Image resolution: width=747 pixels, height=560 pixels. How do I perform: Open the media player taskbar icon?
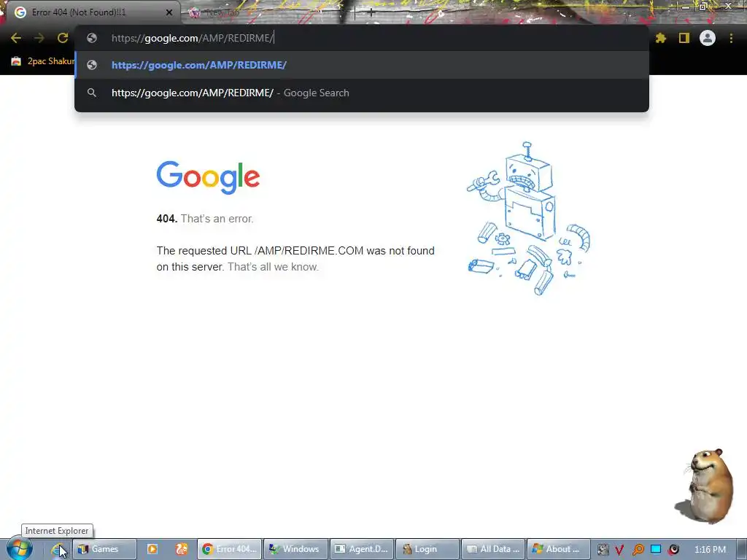click(x=152, y=549)
